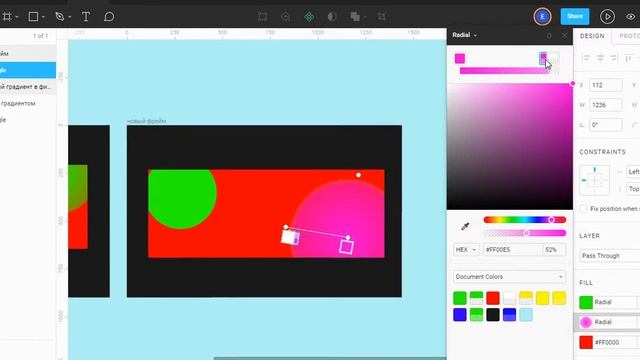This screenshot has width=640, height=360.
Task: Choose the black document color swatch
Action: click(493, 315)
